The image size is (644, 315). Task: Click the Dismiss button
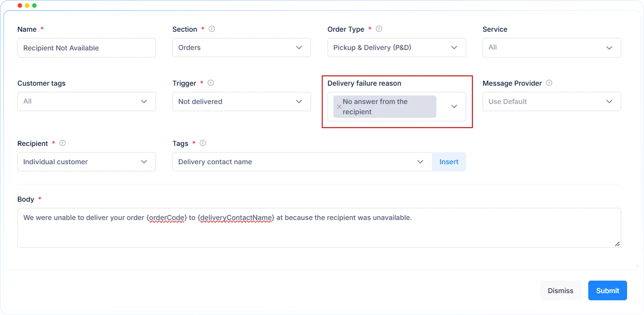[561, 290]
